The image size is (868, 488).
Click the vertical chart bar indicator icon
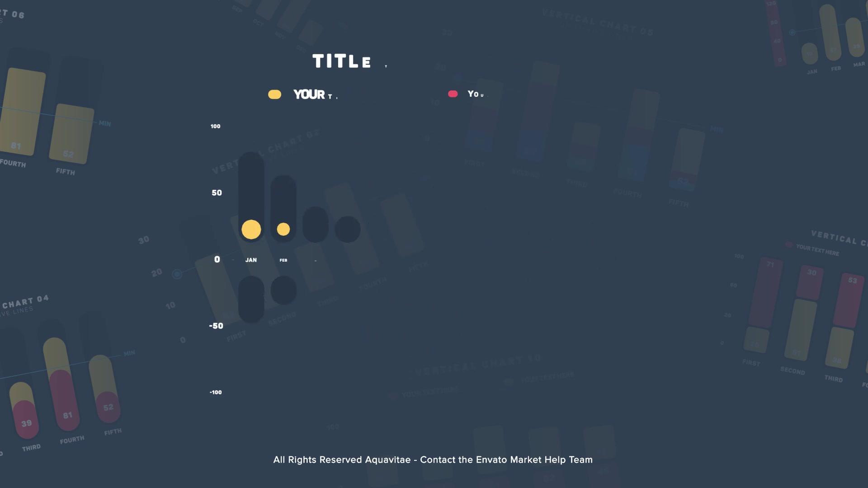(x=250, y=229)
